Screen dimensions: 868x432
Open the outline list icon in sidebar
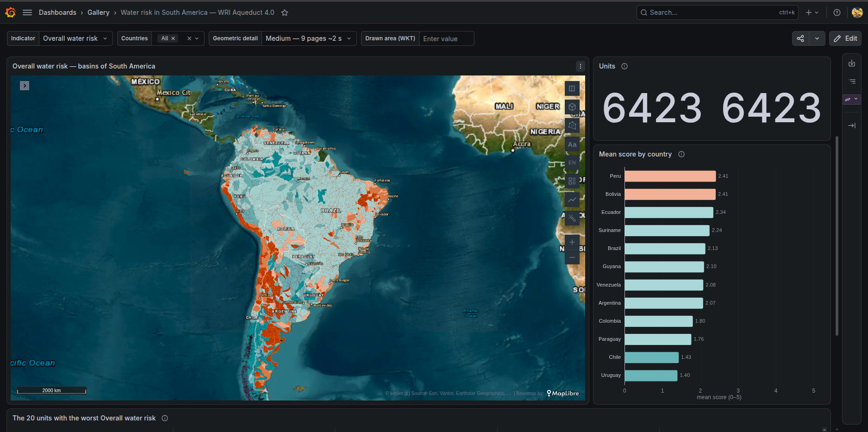pyautogui.click(x=852, y=81)
